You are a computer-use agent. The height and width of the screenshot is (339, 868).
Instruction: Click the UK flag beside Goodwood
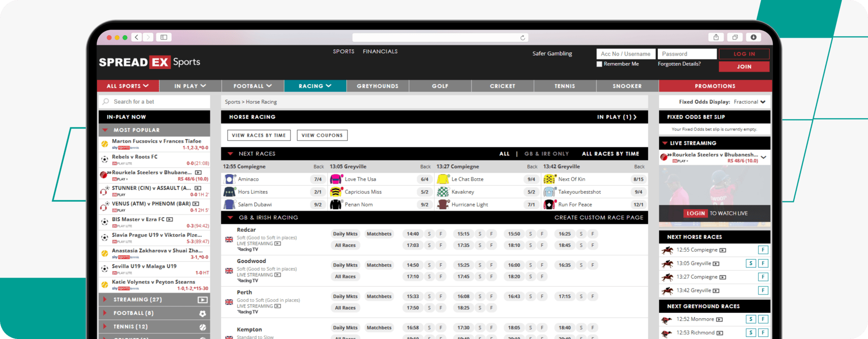[x=229, y=271]
